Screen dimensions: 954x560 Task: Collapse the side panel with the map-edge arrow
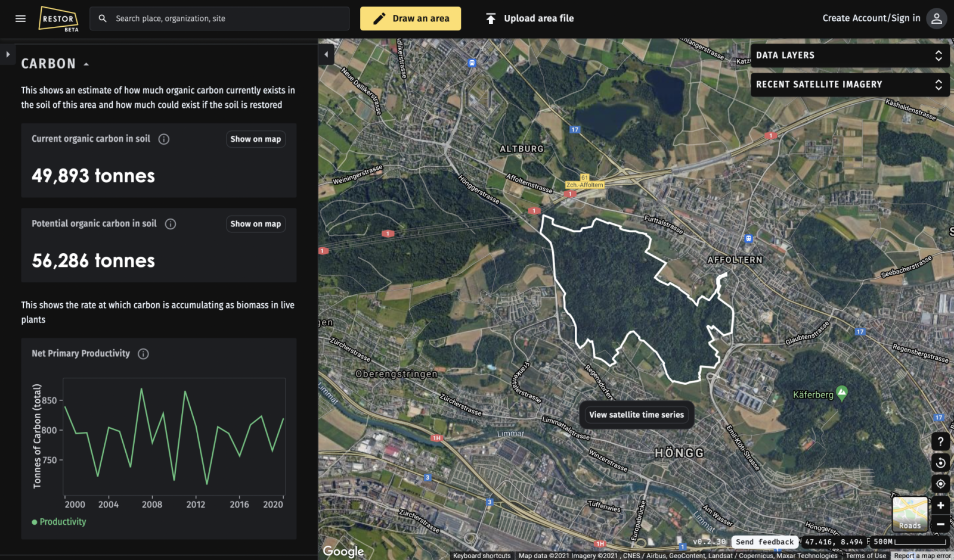[326, 54]
